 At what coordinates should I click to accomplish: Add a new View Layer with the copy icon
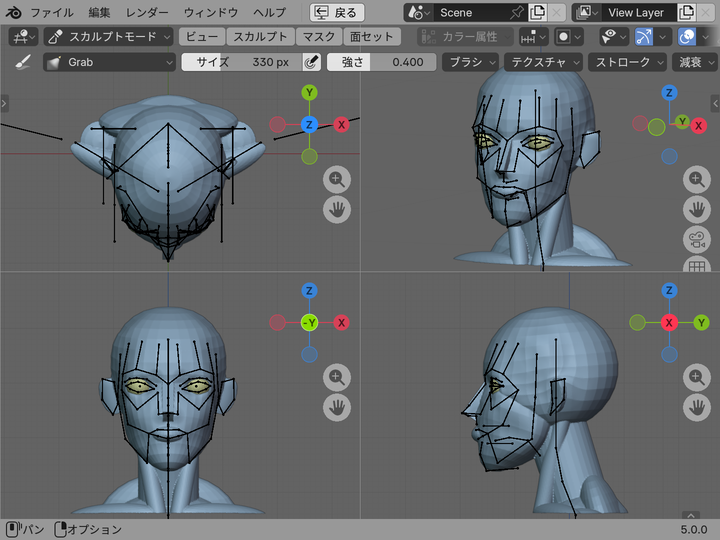(x=686, y=12)
